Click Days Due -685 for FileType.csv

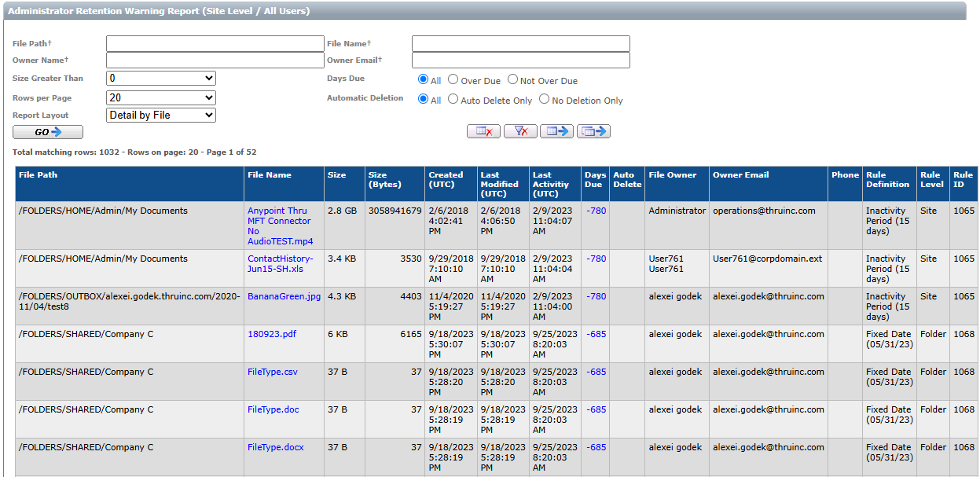596,372
